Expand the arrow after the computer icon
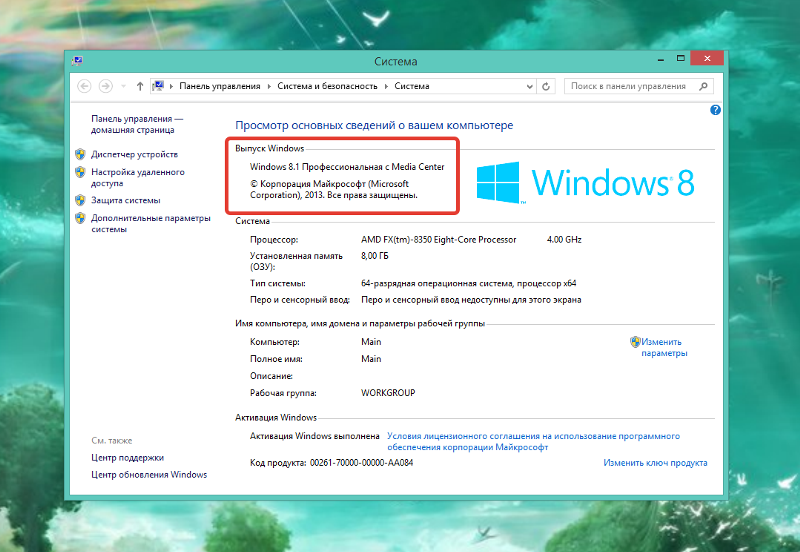This screenshot has height=552, width=800. pyautogui.click(x=171, y=87)
